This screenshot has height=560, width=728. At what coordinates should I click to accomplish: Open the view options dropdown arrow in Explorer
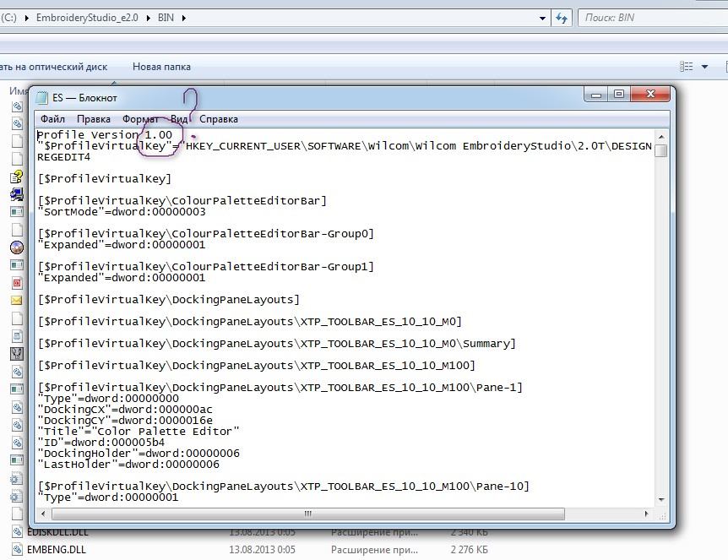click(x=704, y=67)
